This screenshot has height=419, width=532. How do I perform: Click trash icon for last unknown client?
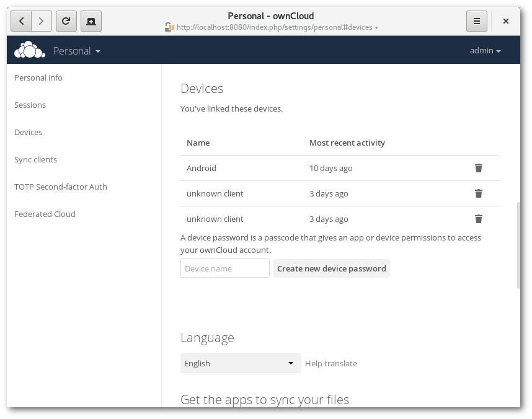coord(478,219)
